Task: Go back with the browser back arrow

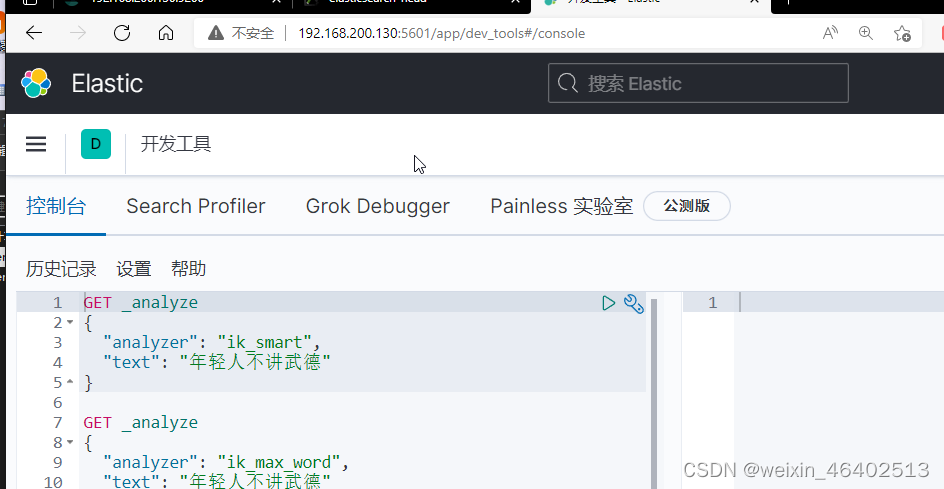Action: pyautogui.click(x=34, y=33)
